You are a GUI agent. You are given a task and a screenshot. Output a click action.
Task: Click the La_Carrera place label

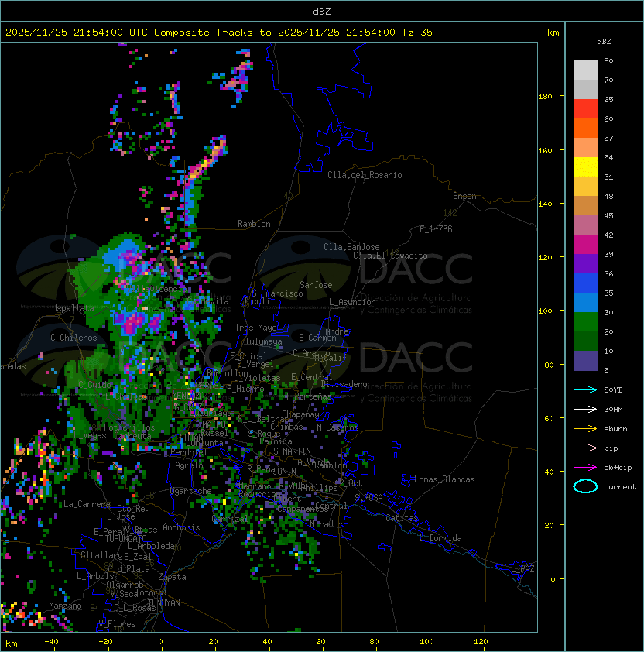(x=87, y=504)
